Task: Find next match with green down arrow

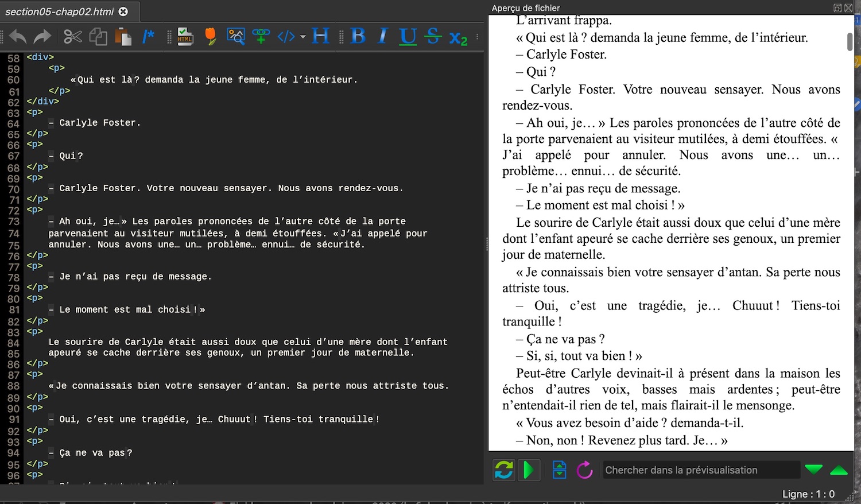Action: [x=813, y=470]
